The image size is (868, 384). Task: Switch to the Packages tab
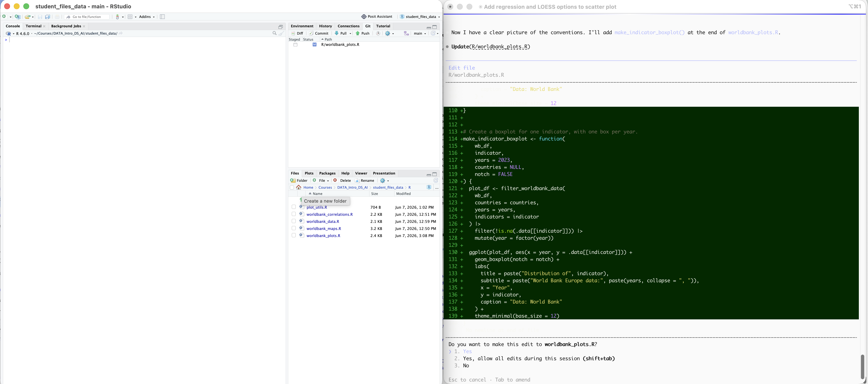tap(327, 173)
